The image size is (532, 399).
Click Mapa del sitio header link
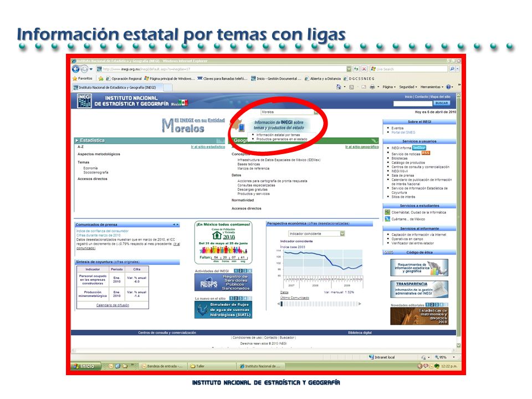(x=440, y=96)
